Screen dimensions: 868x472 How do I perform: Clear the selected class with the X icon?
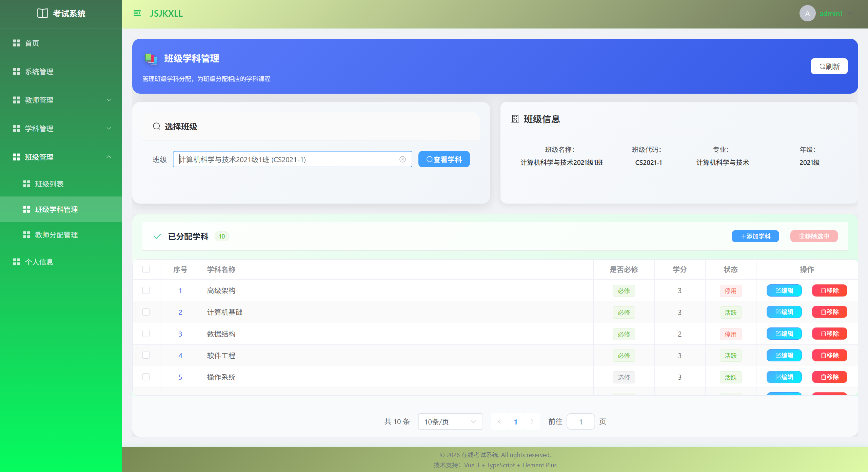[402, 159]
